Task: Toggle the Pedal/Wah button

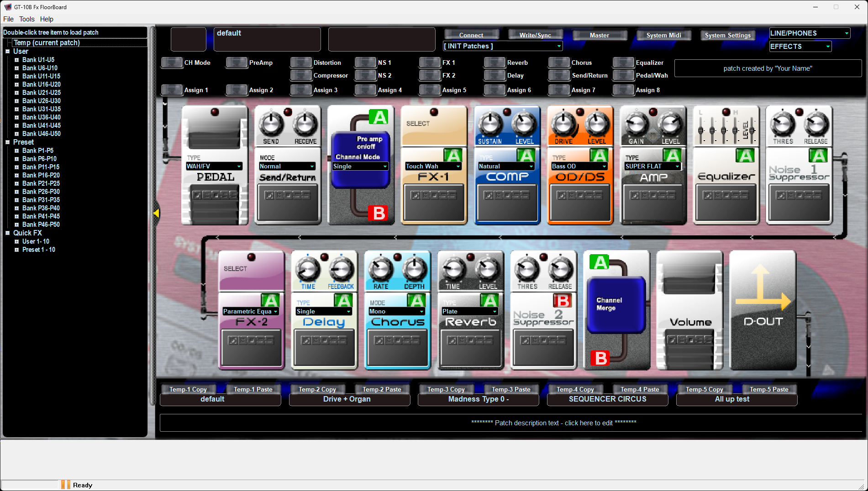Action: (623, 75)
